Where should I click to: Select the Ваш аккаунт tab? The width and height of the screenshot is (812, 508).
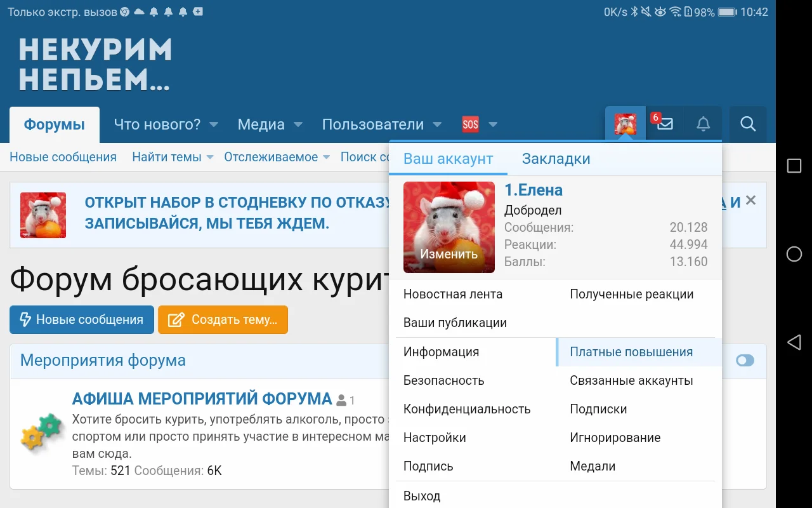[x=448, y=159]
